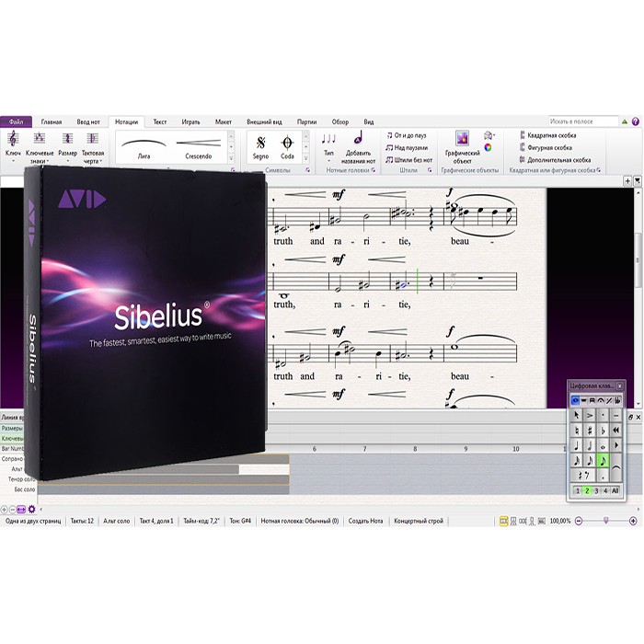The height and width of the screenshot is (644, 644).
Task: Click От и до пауз beaming option
Action: point(407,135)
